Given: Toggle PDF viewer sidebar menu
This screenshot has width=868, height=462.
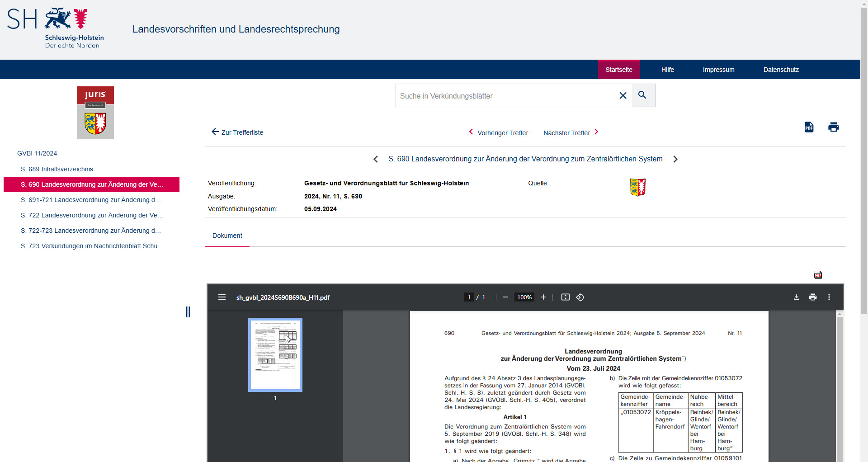Looking at the screenshot, I should click(x=222, y=297).
